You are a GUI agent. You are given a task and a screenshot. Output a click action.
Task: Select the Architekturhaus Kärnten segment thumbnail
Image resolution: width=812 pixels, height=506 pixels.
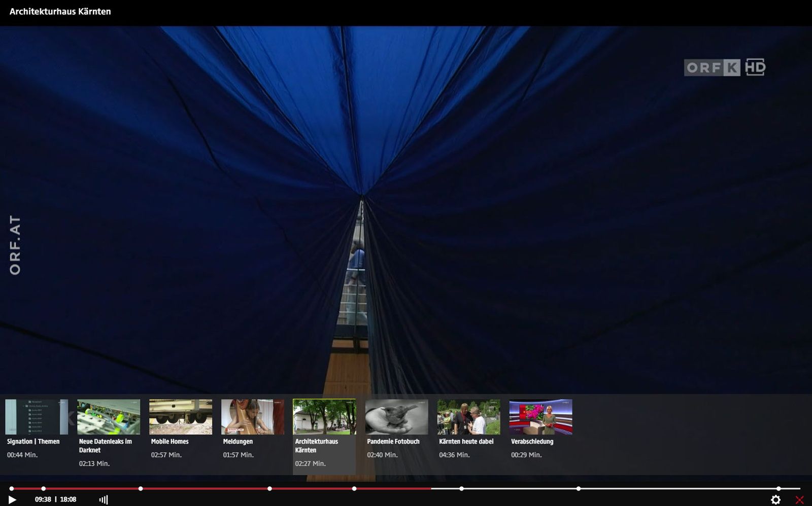pos(324,417)
